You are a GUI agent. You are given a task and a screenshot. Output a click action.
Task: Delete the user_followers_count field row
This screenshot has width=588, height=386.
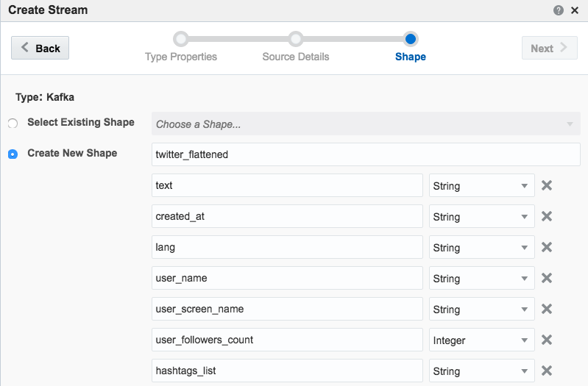(547, 340)
